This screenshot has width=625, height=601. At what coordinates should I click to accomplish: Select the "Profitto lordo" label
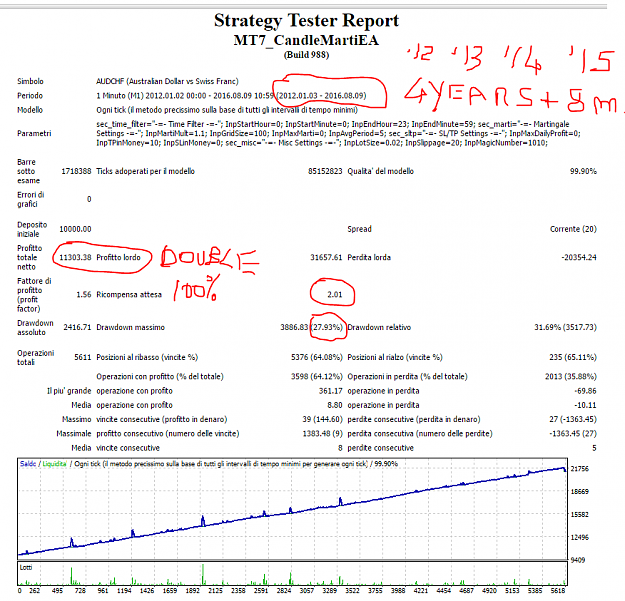pyautogui.click(x=118, y=257)
